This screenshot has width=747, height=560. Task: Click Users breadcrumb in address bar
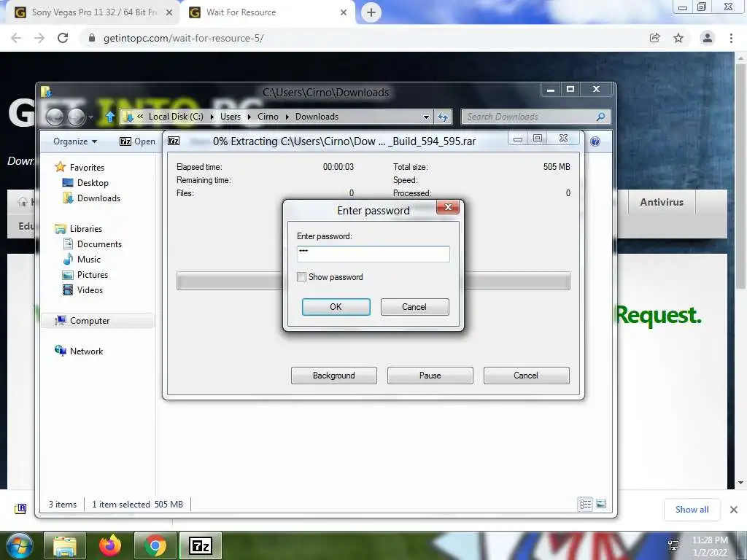pyautogui.click(x=230, y=117)
